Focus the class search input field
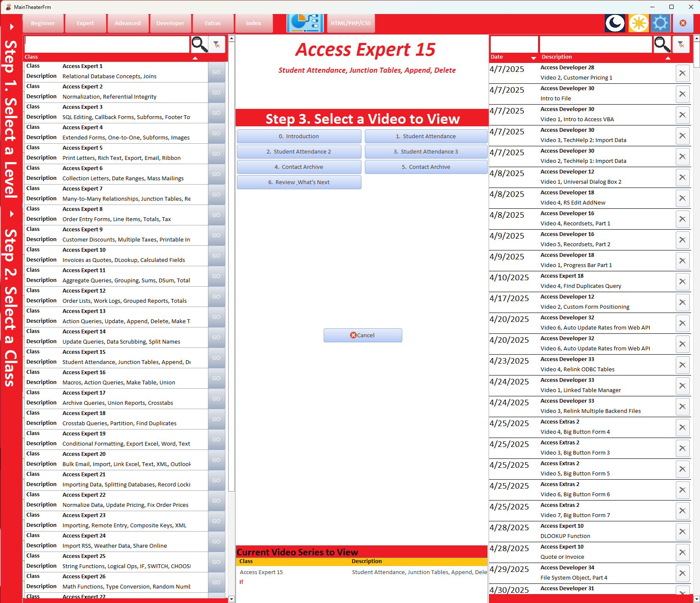 [107, 44]
